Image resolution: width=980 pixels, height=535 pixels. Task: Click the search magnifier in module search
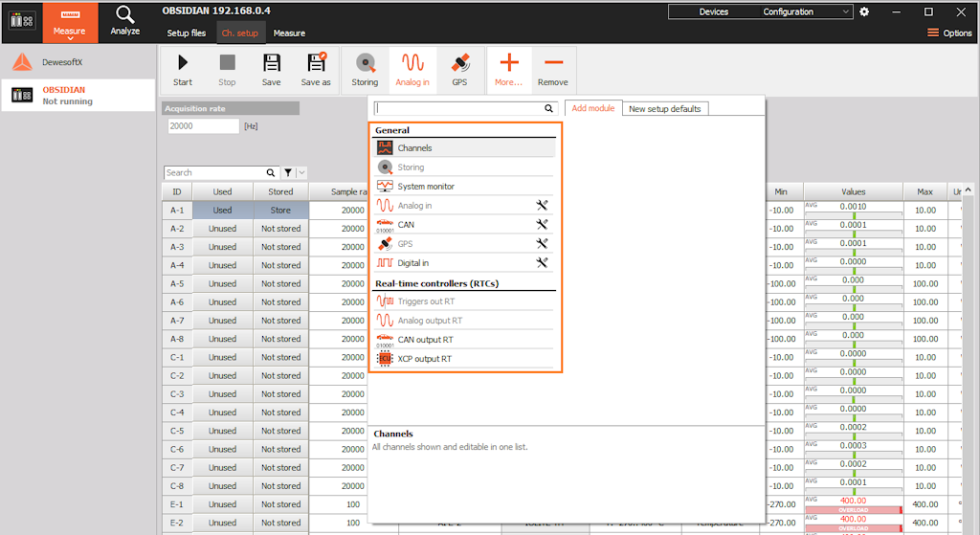click(548, 108)
